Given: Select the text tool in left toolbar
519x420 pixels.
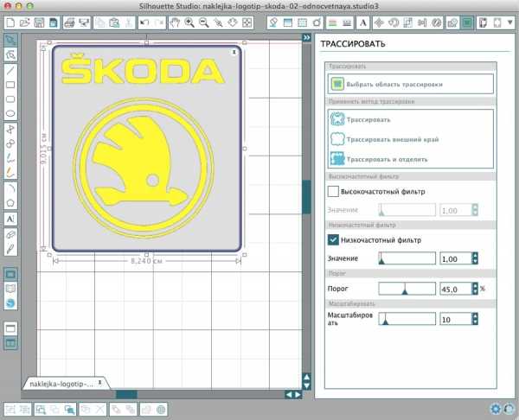Looking at the screenshot, I should click(10, 219).
